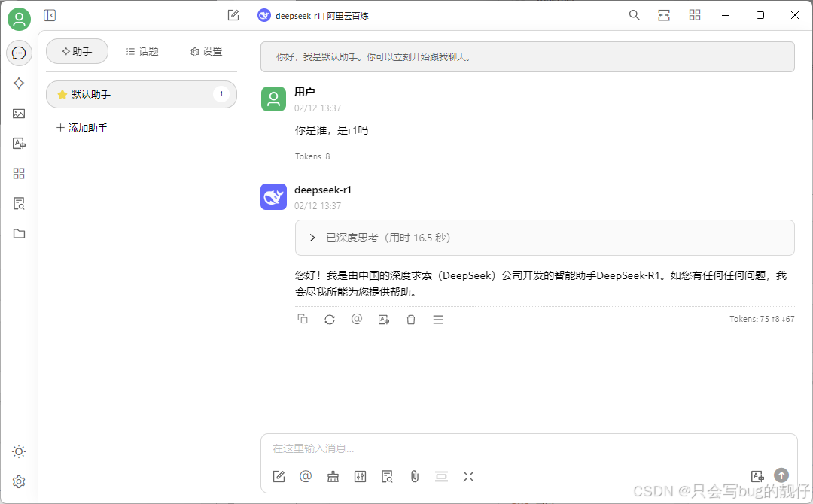Send message with the arrow button
Image resolution: width=813 pixels, height=504 pixels.
[781, 475]
